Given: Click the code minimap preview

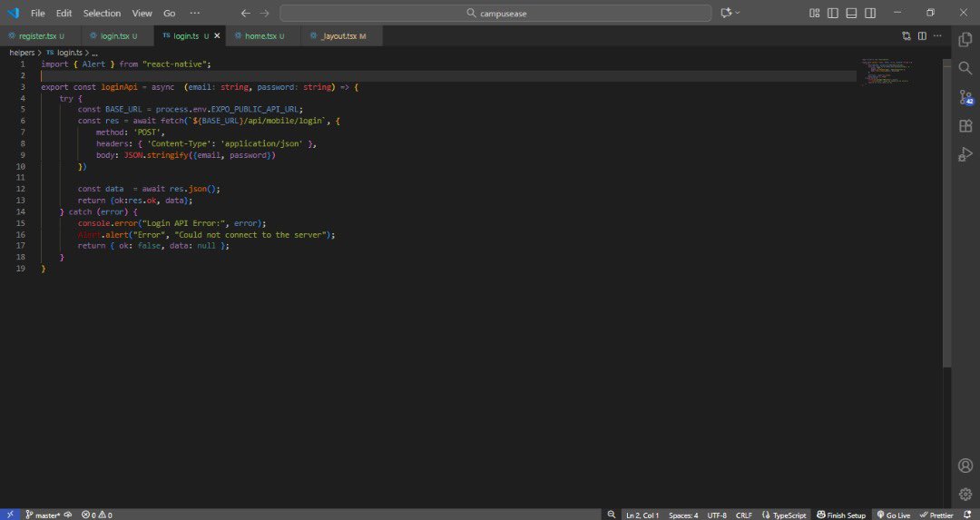Looking at the screenshot, I should tap(887, 72).
